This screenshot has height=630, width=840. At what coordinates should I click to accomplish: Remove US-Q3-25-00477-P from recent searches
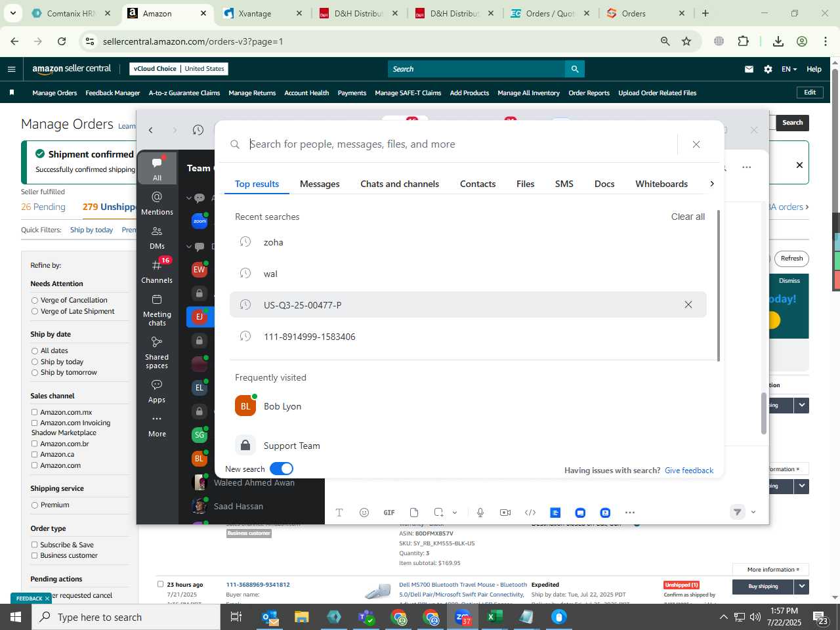click(x=688, y=304)
